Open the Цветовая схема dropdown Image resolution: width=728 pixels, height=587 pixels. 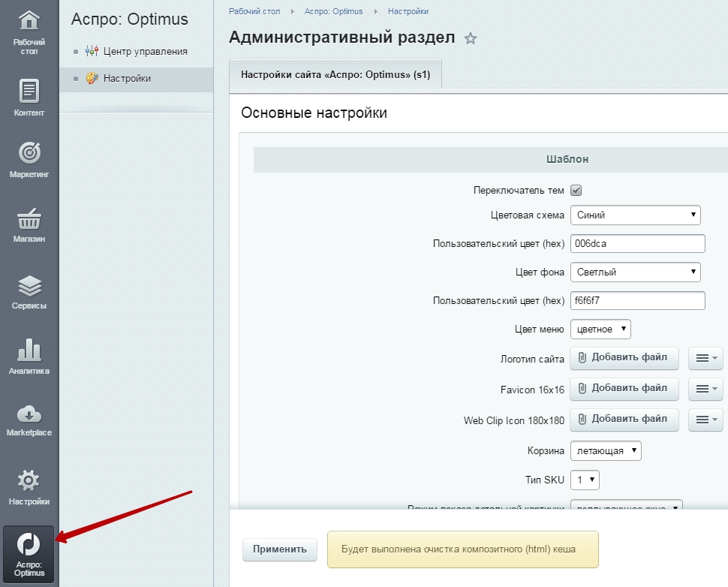point(635,215)
